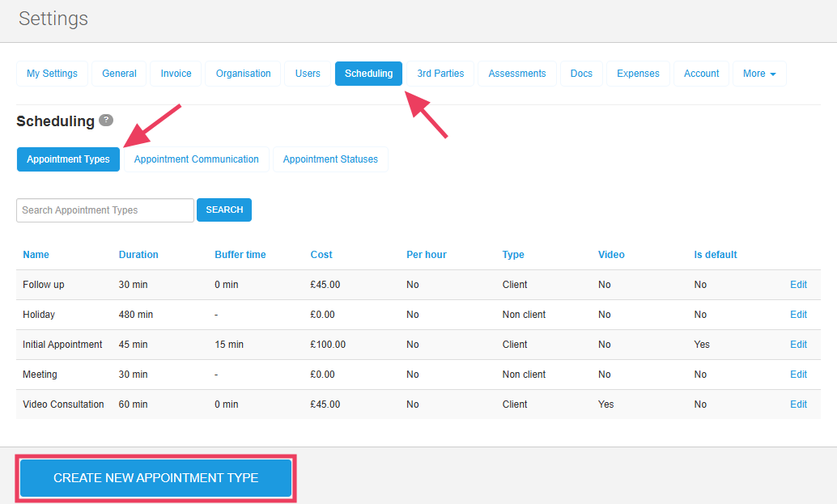837x504 pixels.
Task: Edit the Video Consultation appointment type
Action: click(x=798, y=404)
